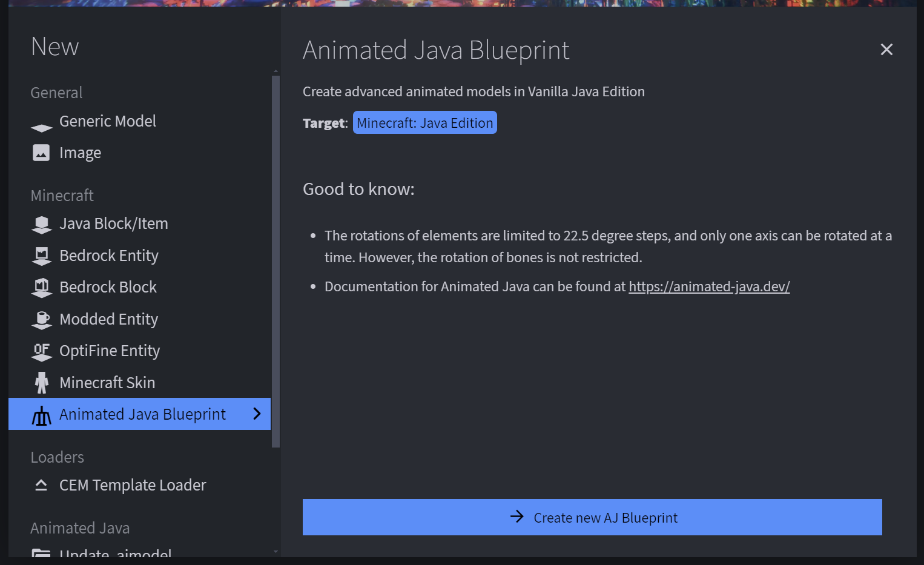Click the Animated Java section heading

point(80,528)
